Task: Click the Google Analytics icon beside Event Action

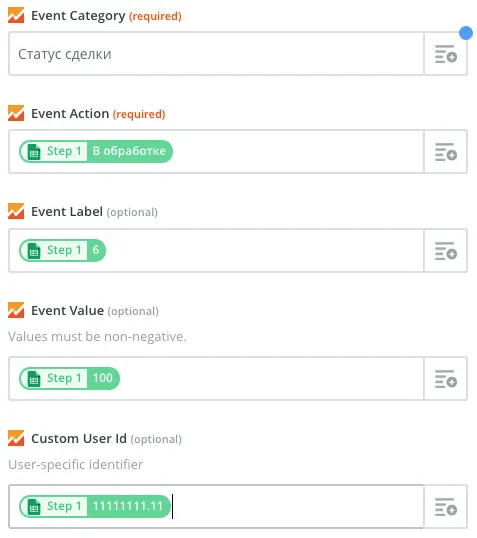Action: pos(16,113)
